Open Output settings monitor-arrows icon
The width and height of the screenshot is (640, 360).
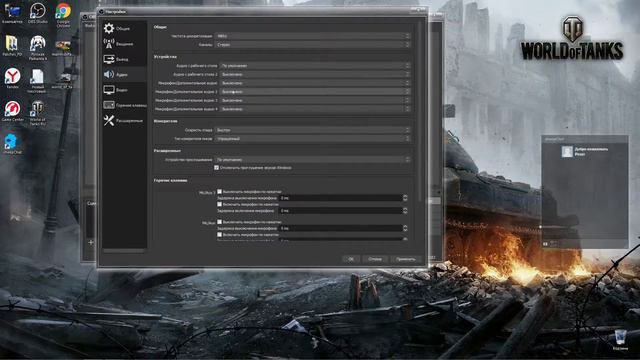[x=109, y=59]
